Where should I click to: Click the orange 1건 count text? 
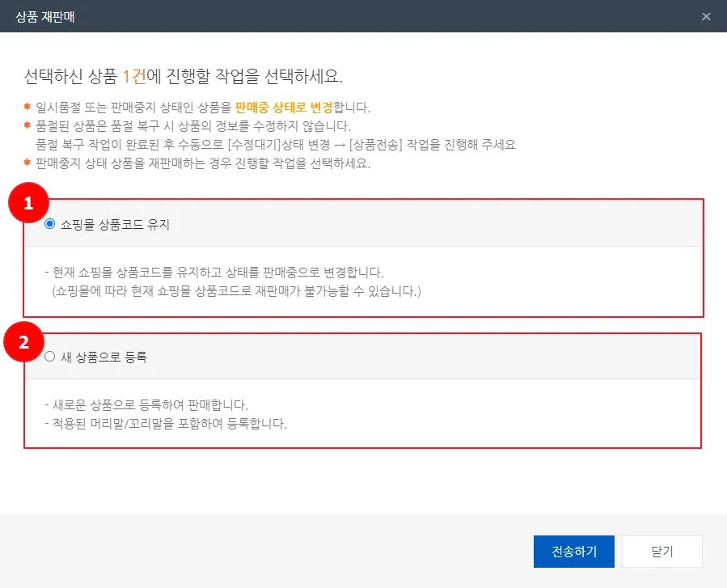click(x=135, y=77)
